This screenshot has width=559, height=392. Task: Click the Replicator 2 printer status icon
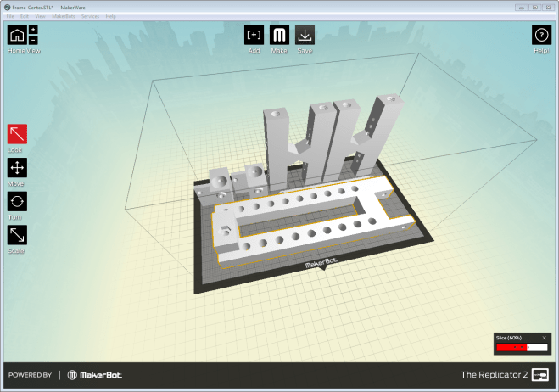coord(540,375)
